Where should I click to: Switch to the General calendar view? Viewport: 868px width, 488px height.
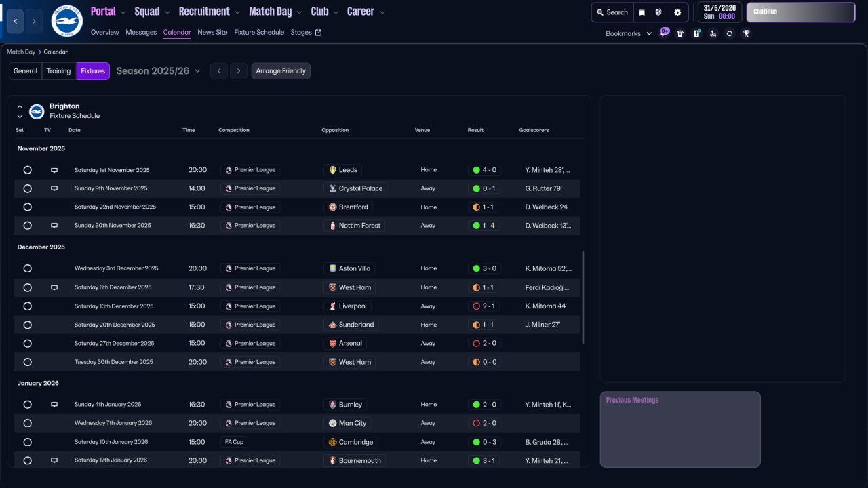[26, 71]
